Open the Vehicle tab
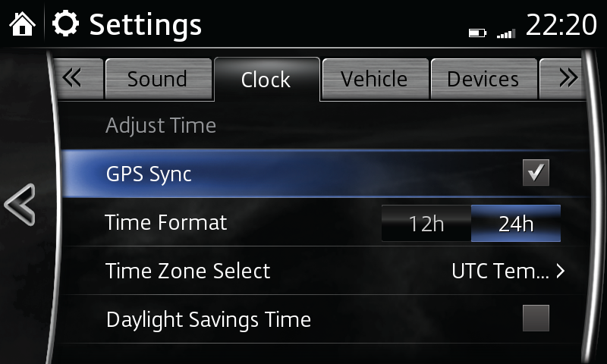Image resolution: width=607 pixels, height=364 pixels. [374, 80]
